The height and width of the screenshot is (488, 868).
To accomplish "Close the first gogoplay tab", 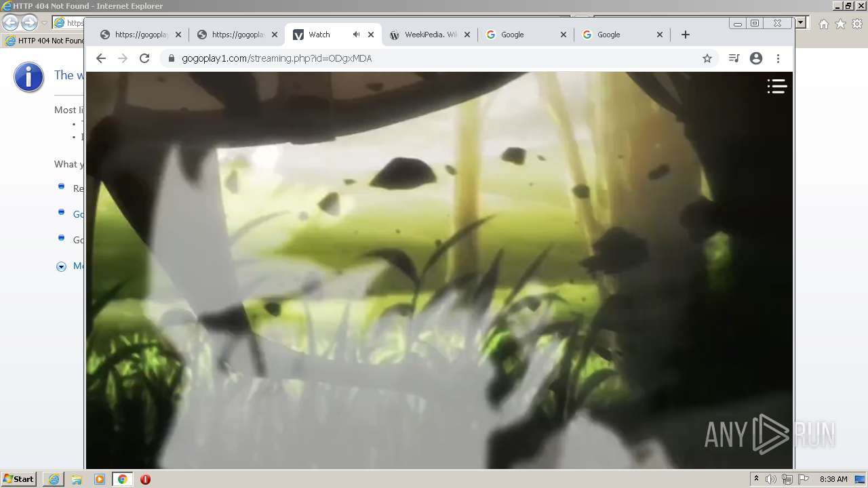I will 178,35.
